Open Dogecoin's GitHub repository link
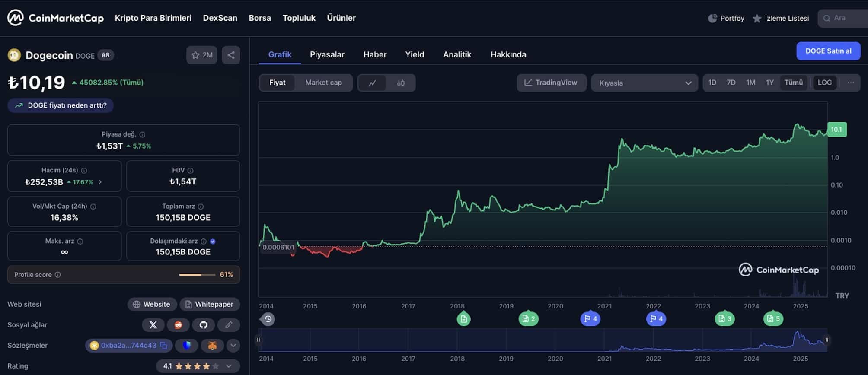Viewport: 868px width, 375px height. (x=204, y=325)
